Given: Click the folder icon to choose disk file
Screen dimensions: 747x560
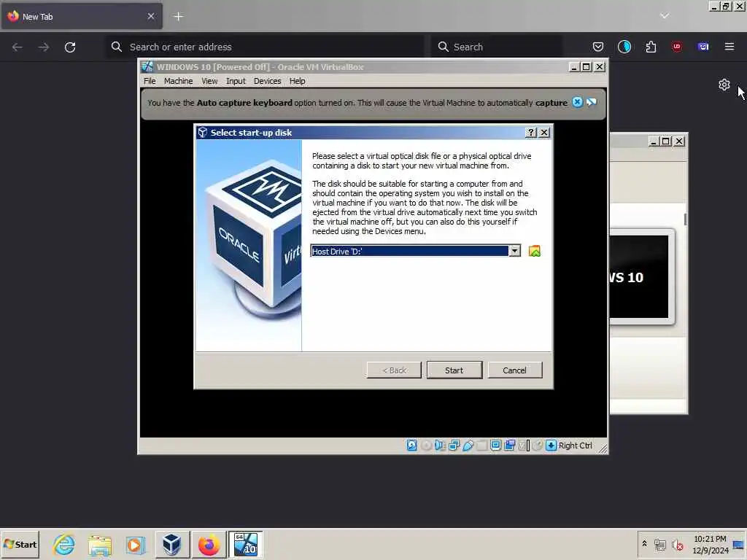Looking at the screenshot, I should point(535,251).
